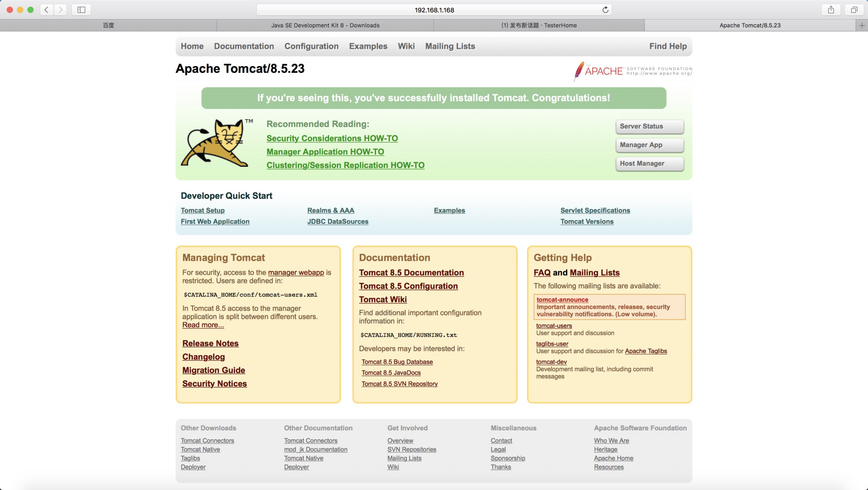This screenshot has width=868, height=490.
Task: Click the FAQ link in Getting Help
Action: 542,273
